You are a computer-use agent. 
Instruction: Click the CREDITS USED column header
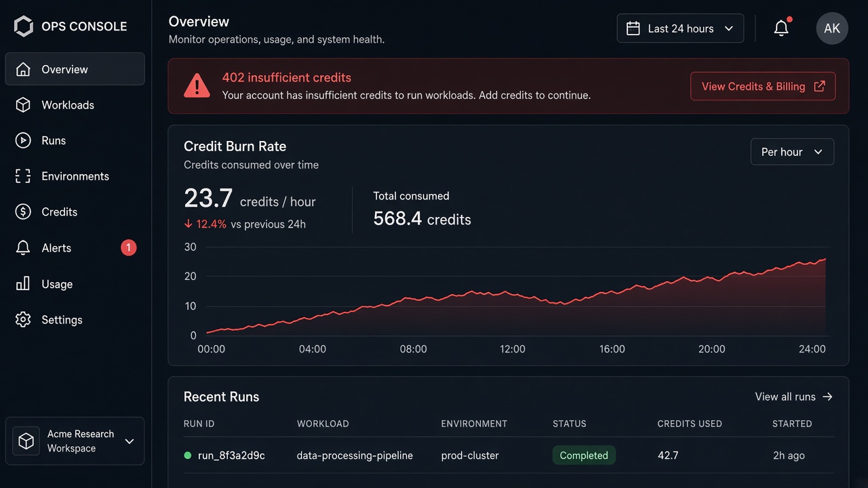click(x=690, y=424)
